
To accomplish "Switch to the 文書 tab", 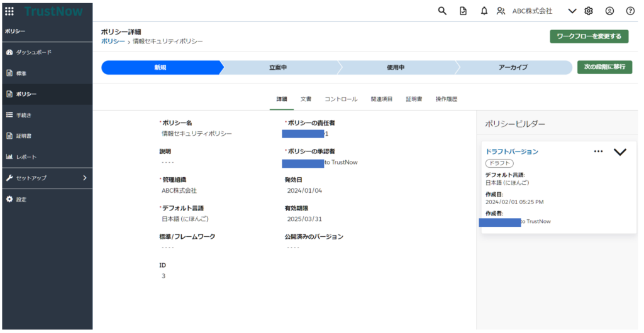I will (306, 99).
